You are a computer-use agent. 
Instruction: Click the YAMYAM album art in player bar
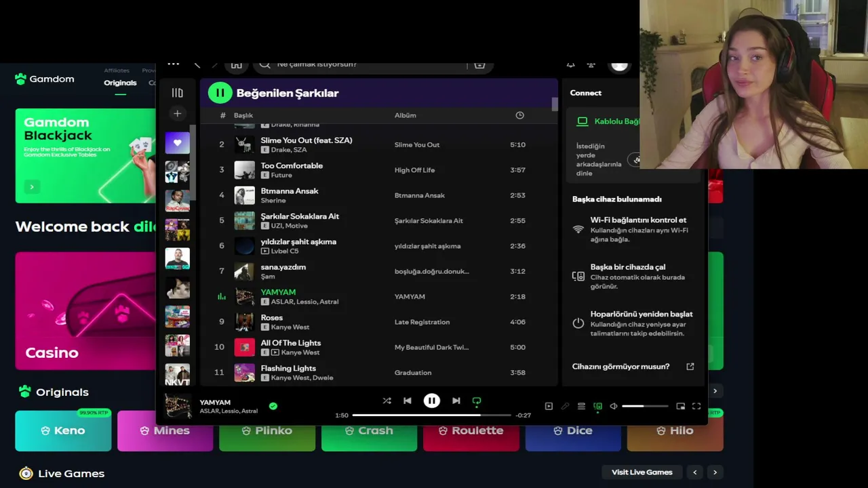coord(178,406)
